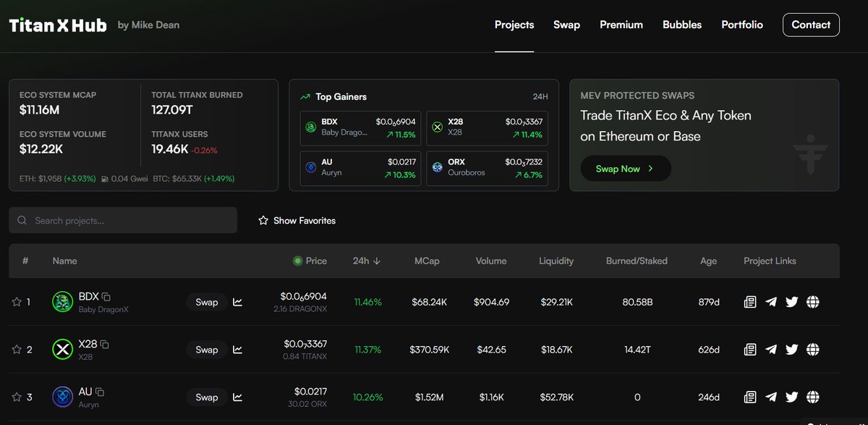Open BDX docs link icon
868x425 pixels.
click(750, 302)
